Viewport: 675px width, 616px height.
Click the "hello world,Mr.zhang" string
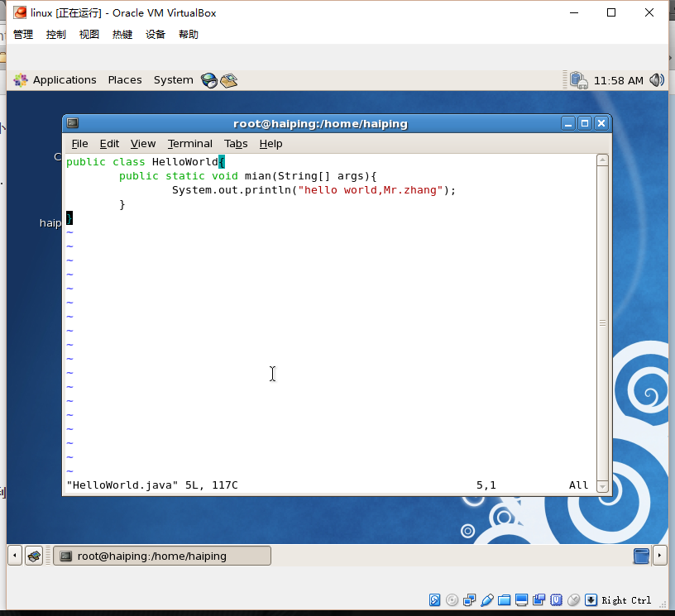(371, 190)
